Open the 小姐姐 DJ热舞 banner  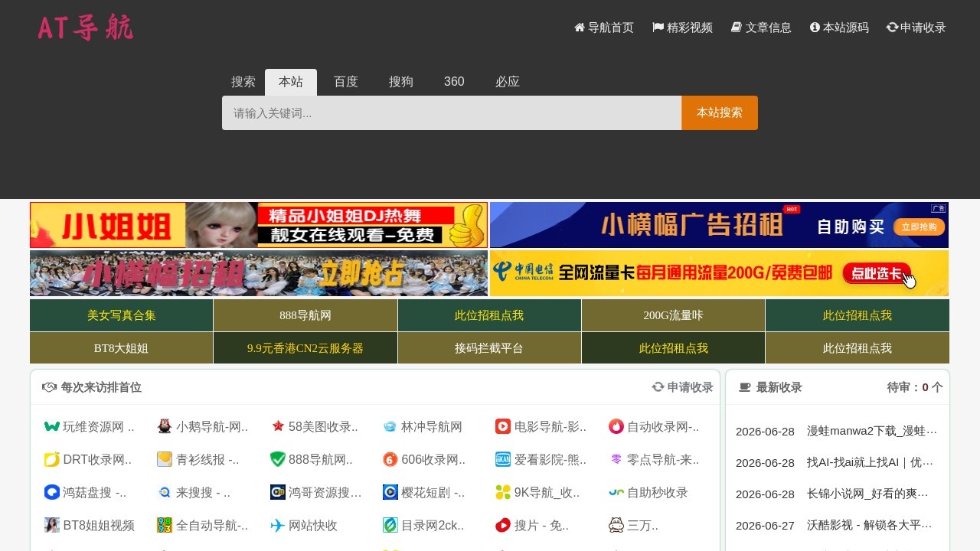click(x=259, y=225)
